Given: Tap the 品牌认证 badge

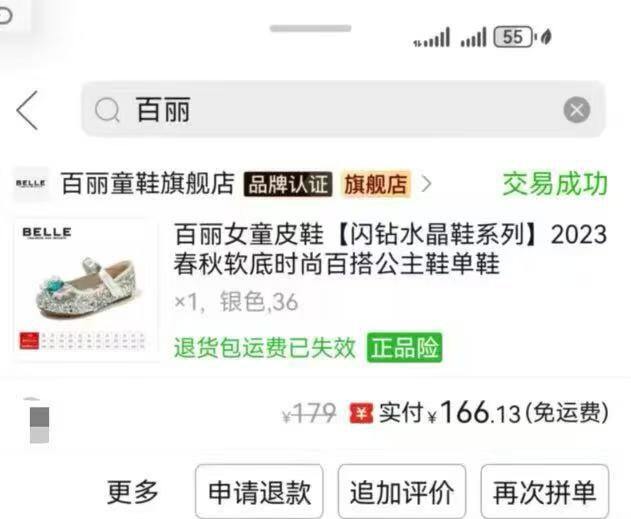Looking at the screenshot, I should coord(288,184).
